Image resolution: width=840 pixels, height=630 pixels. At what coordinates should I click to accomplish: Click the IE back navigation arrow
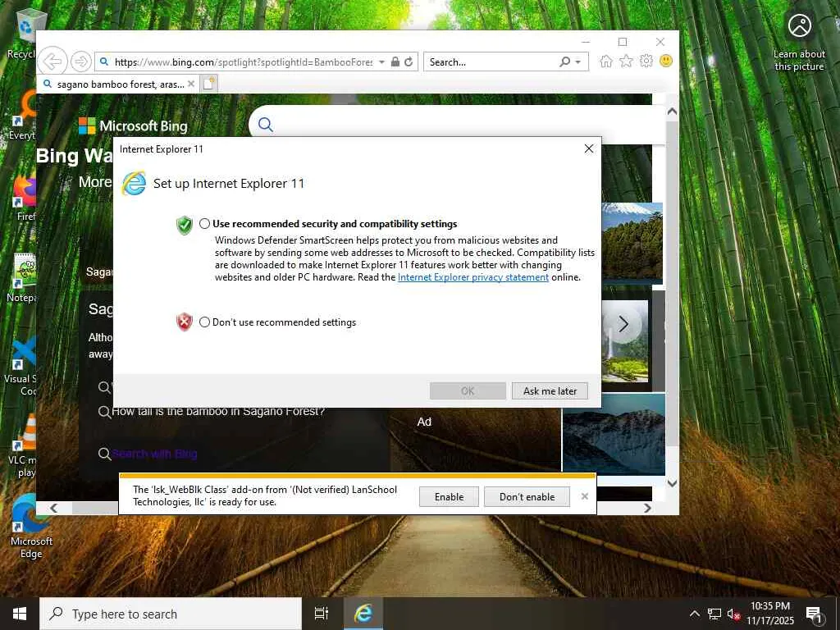tap(53, 62)
